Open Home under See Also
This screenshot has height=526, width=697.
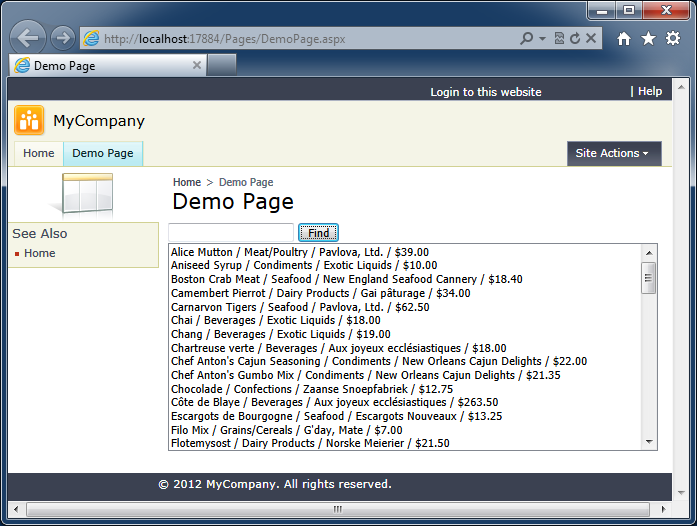40,253
